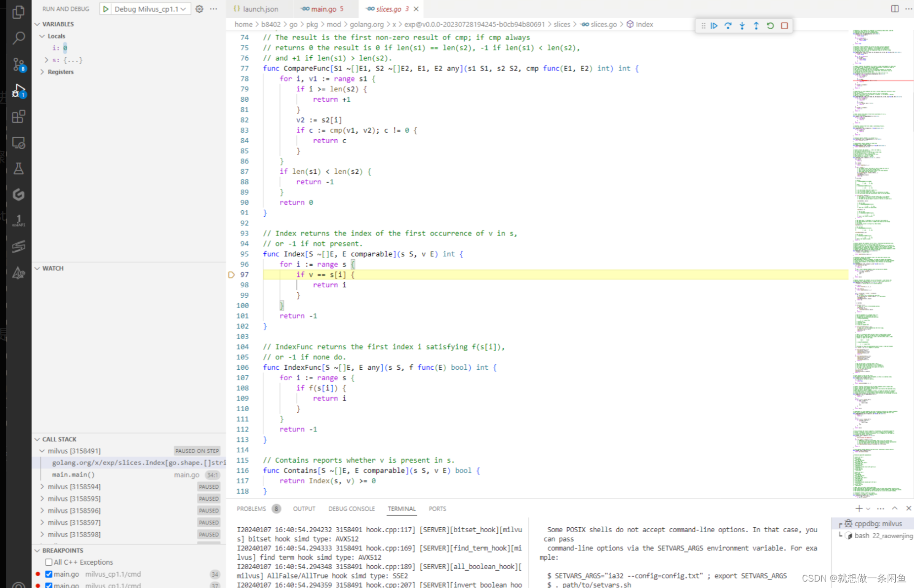Open the Run and Debug view icon
This screenshot has width=914, height=588.
tap(18, 91)
